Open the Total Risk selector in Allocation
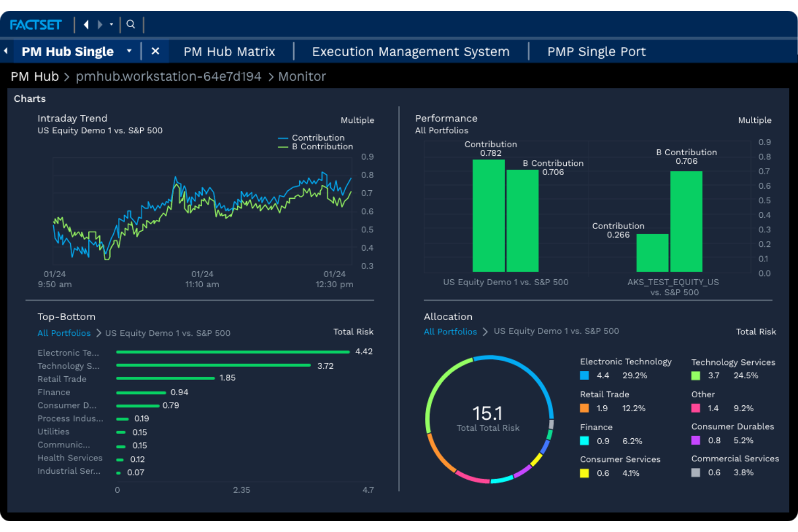 [x=756, y=331]
